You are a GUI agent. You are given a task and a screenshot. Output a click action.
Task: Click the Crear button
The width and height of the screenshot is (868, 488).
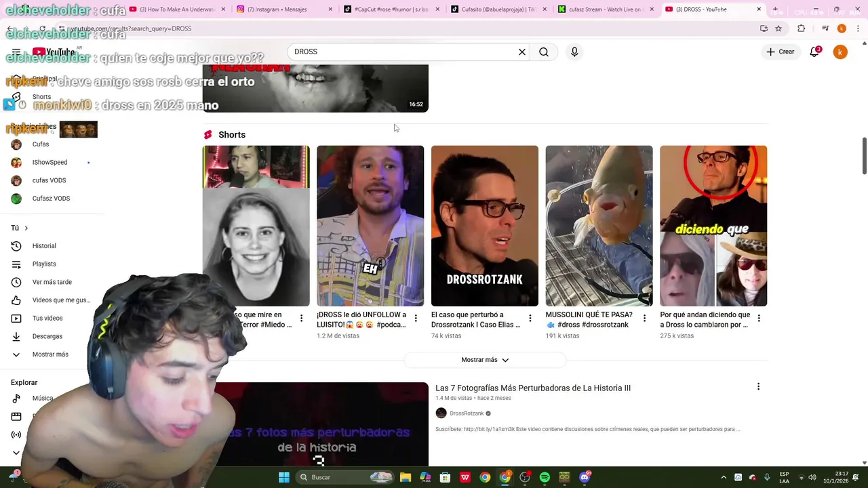[781, 52]
